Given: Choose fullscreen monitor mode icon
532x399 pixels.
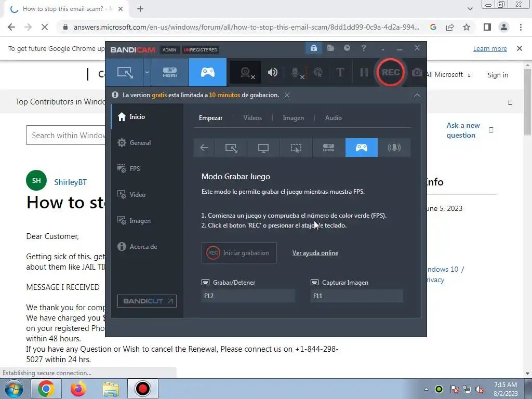Looking at the screenshot, I should [x=263, y=148].
